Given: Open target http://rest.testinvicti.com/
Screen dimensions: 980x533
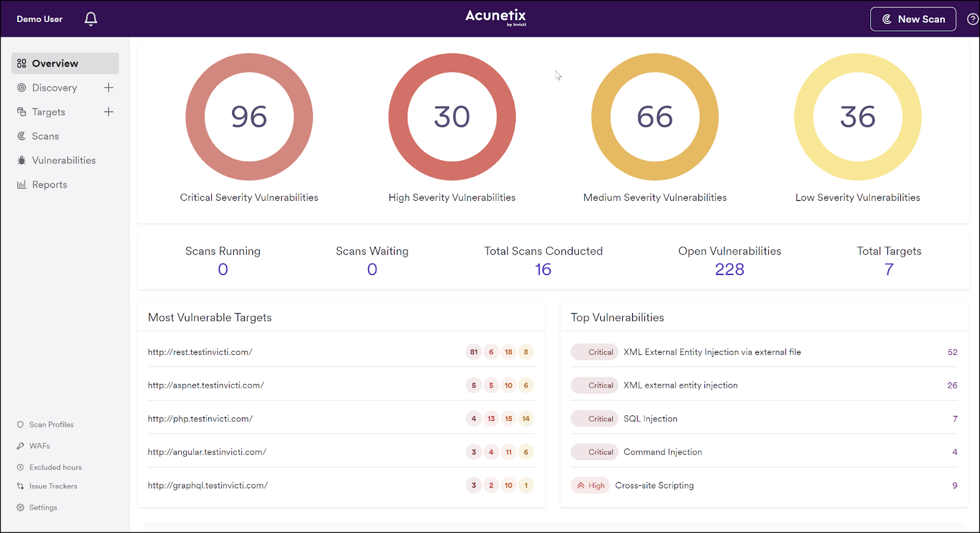Looking at the screenshot, I should 200,352.
